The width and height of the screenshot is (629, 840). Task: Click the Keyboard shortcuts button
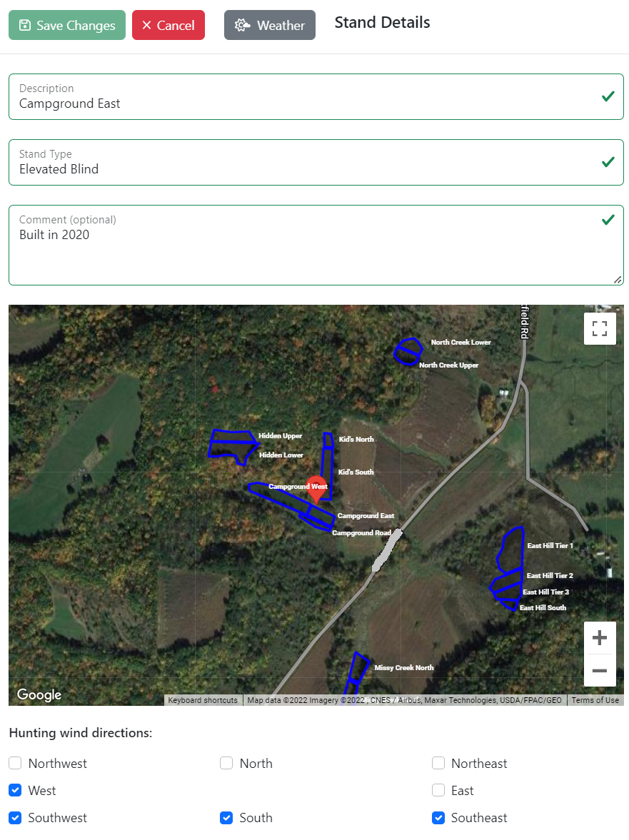tap(202, 700)
